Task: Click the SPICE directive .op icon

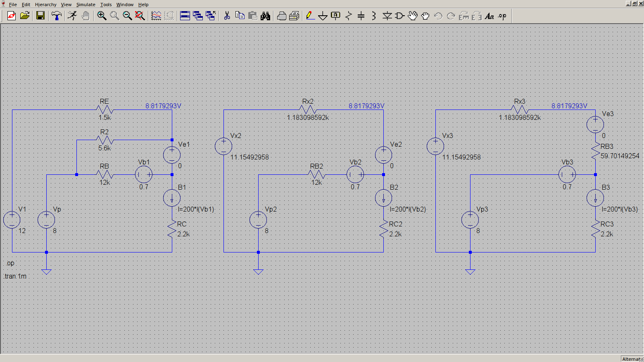Action: 502,16
